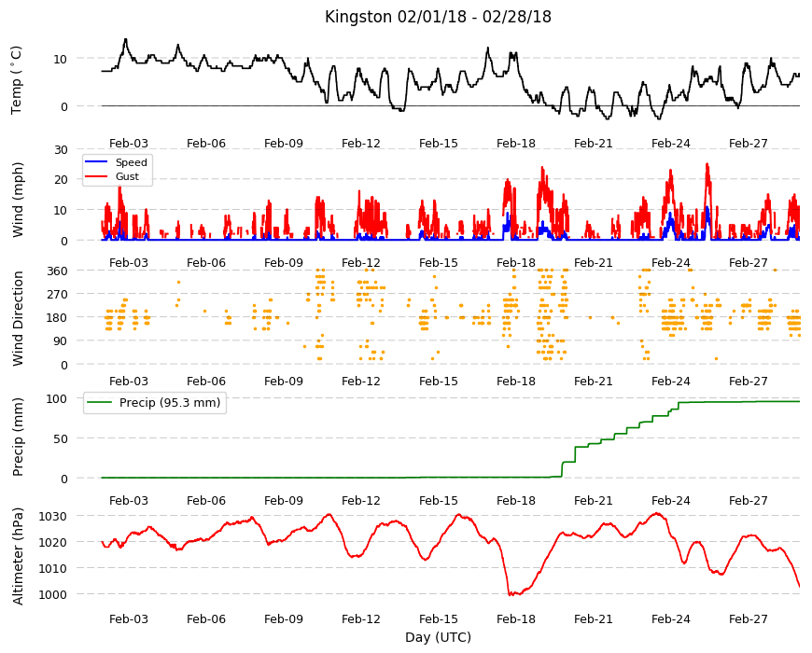This screenshot has width=812, height=653.
Task: Click the Wind (mph) axis label
Action: tap(18, 200)
